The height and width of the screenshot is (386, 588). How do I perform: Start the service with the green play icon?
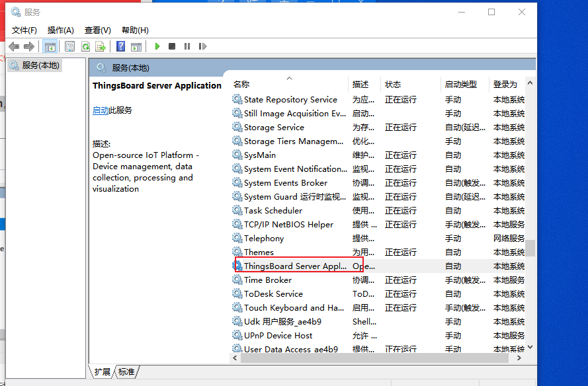coord(157,46)
